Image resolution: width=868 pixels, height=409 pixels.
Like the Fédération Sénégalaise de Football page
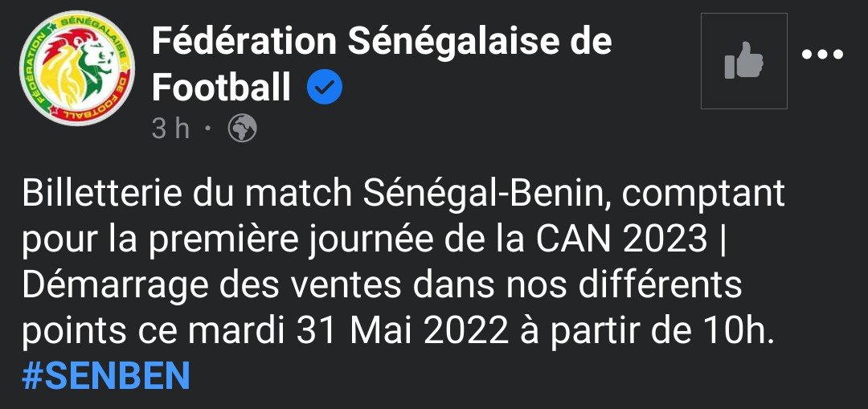click(x=743, y=61)
